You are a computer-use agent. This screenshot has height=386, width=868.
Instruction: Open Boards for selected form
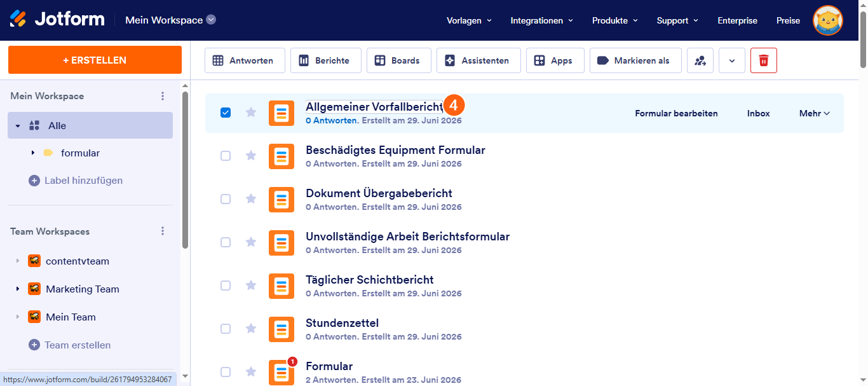[x=399, y=60]
